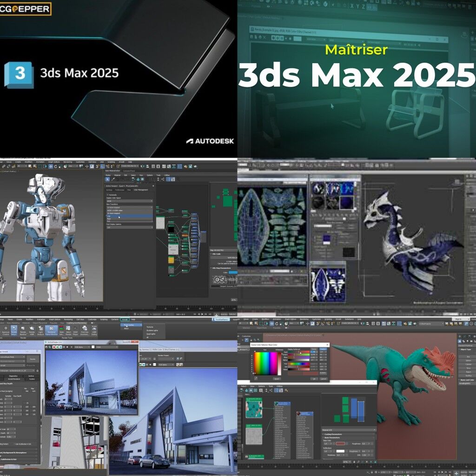Select Log in the View Transform list
476x476 pixels.
pyautogui.click(x=130, y=216)
